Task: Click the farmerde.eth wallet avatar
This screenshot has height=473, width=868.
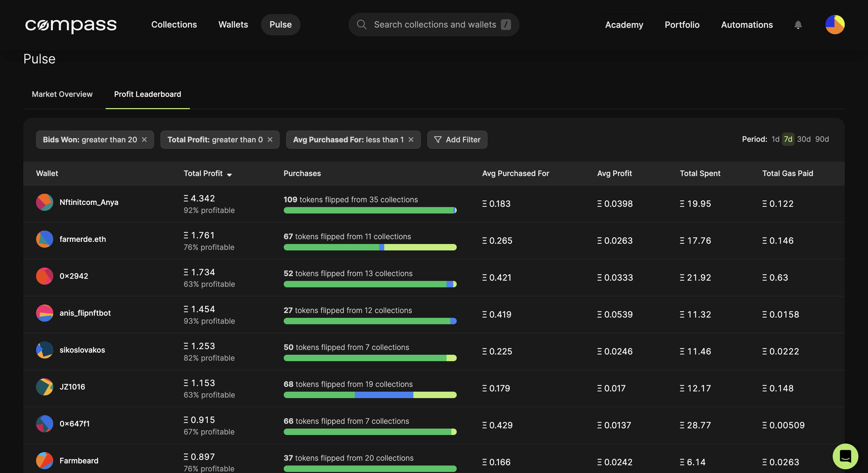Action: click(x=44, y=239)
